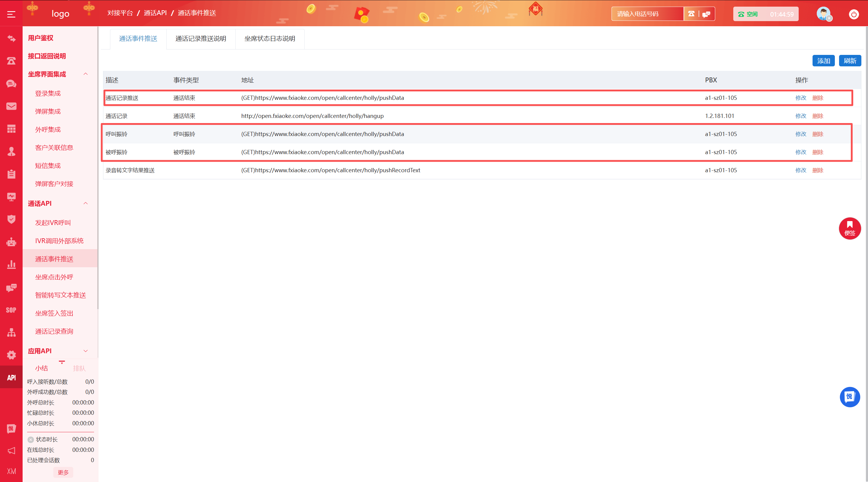Click the dial phone icon in header
Viewport: 868px width, 482px height.
pos(691,14)
